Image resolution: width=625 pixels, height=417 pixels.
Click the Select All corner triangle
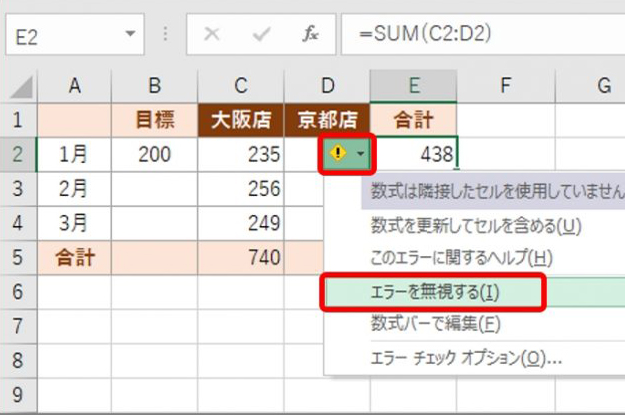click(21, 87)
